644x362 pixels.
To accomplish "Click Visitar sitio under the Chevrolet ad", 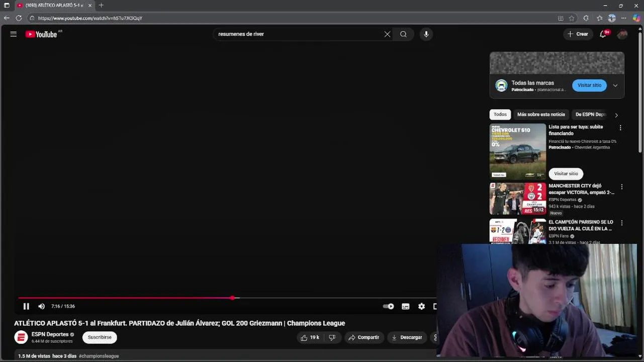I will (566, 173).
